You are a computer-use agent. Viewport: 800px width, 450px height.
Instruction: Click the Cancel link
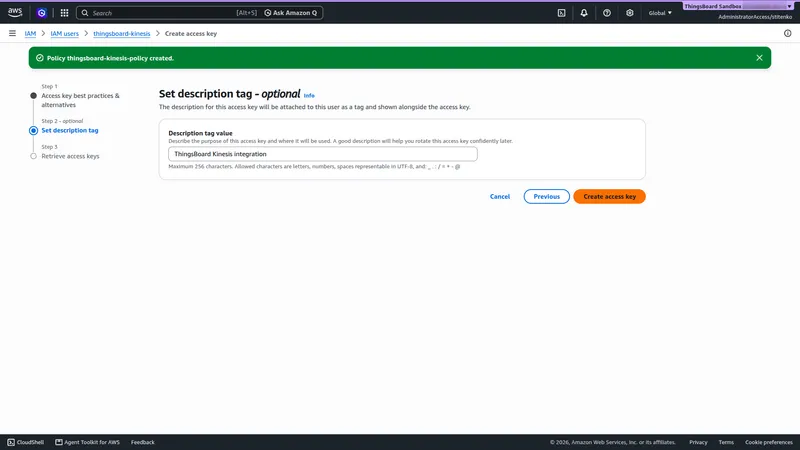point(499,196)
